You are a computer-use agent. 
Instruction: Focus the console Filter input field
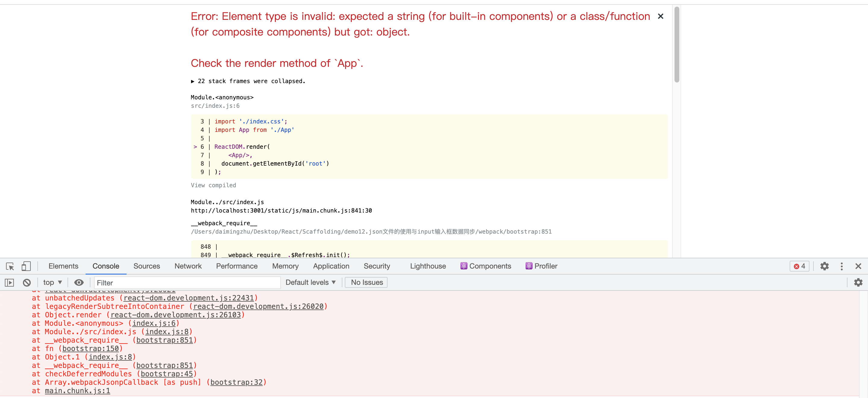[x=187, y=283]
